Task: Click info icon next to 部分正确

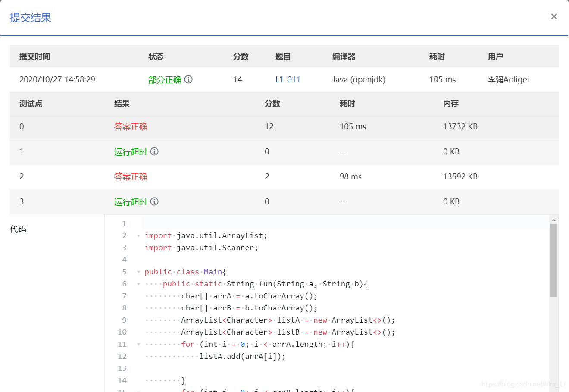Action: click(188, 79)
